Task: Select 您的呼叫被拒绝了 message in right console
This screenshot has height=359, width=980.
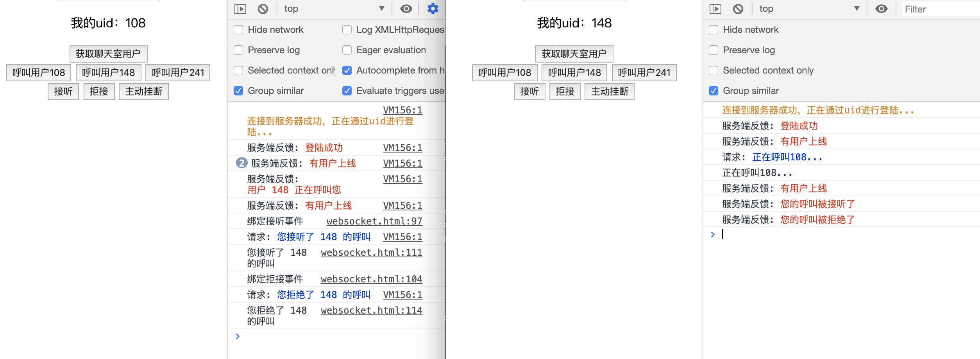Action: (817, 220)
